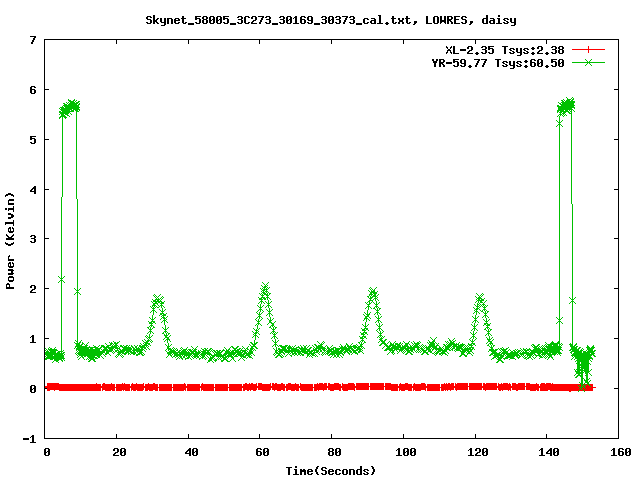640x480 pixels.
Task: Click the Power (Kelvin) axis label
Action: (x=10, y=241)
